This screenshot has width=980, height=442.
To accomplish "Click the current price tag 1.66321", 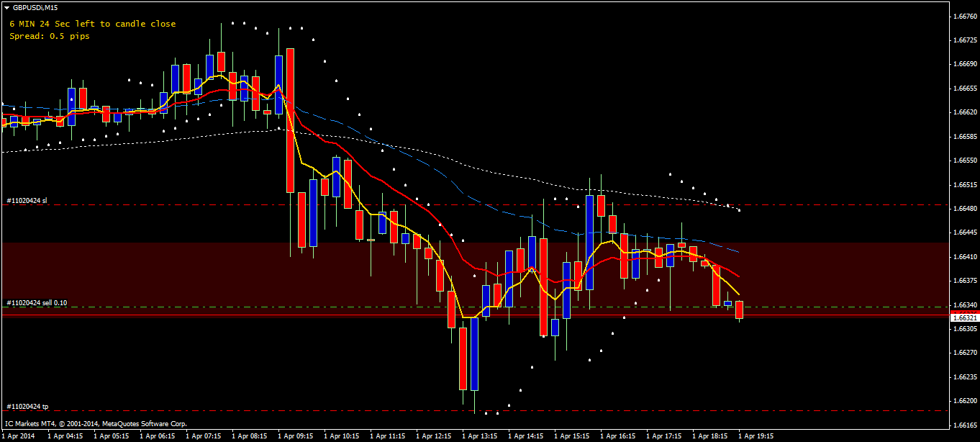I will [964, 317].
